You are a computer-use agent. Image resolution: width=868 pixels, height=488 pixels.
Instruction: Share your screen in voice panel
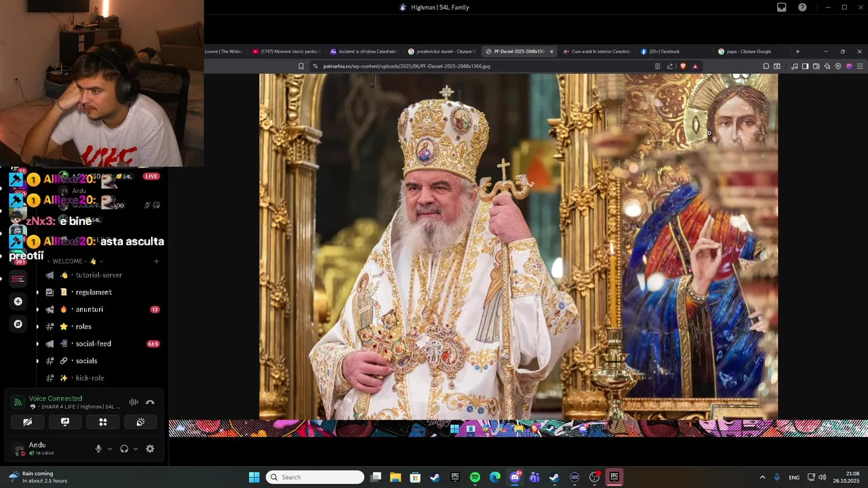(x=65, y=422)
